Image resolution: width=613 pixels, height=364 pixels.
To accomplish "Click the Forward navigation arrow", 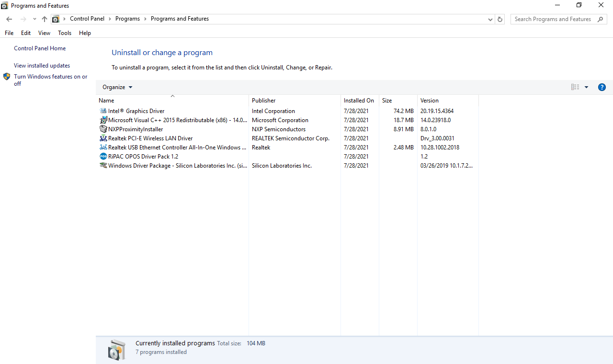I will (x=23, y=19).
